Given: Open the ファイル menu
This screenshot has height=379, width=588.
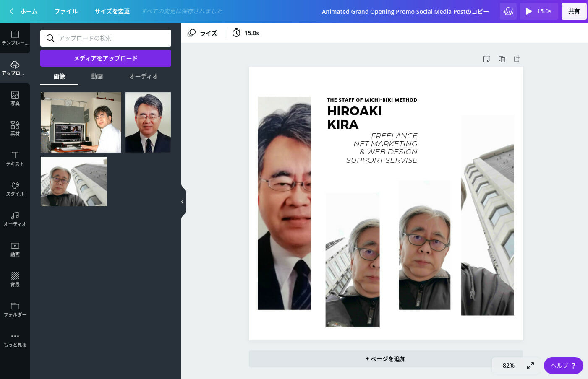Looking at the screenshot, I should coord(66,11).
